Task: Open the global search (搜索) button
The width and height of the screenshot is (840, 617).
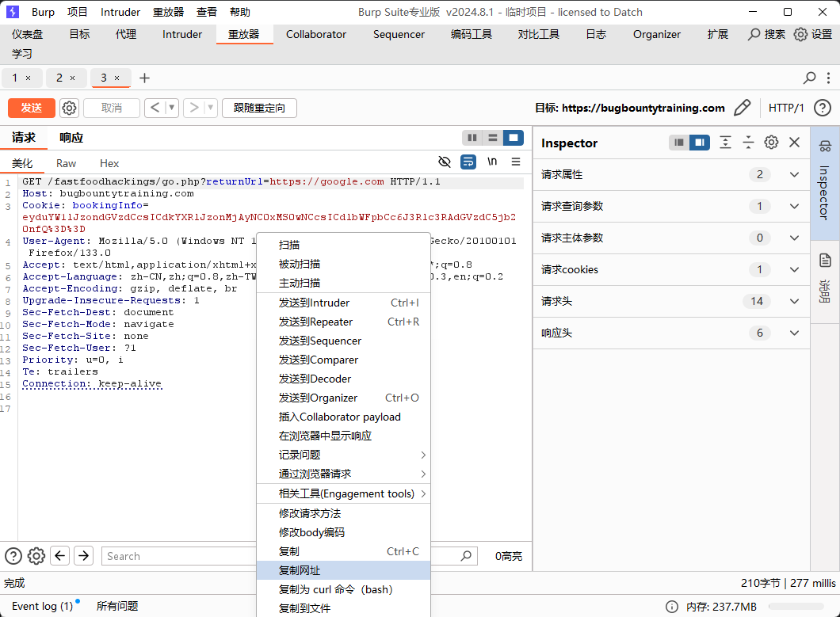Action: [x=766, y=34]
